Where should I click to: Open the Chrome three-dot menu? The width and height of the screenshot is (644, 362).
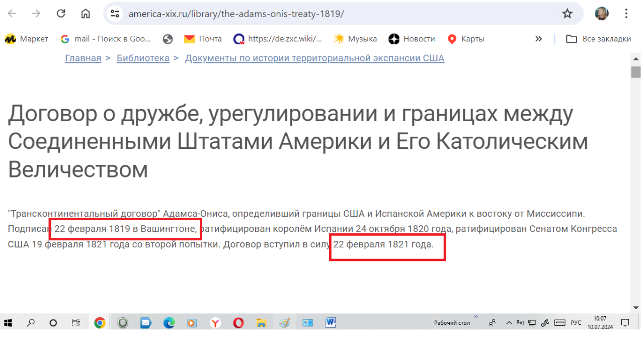point(626,14)
